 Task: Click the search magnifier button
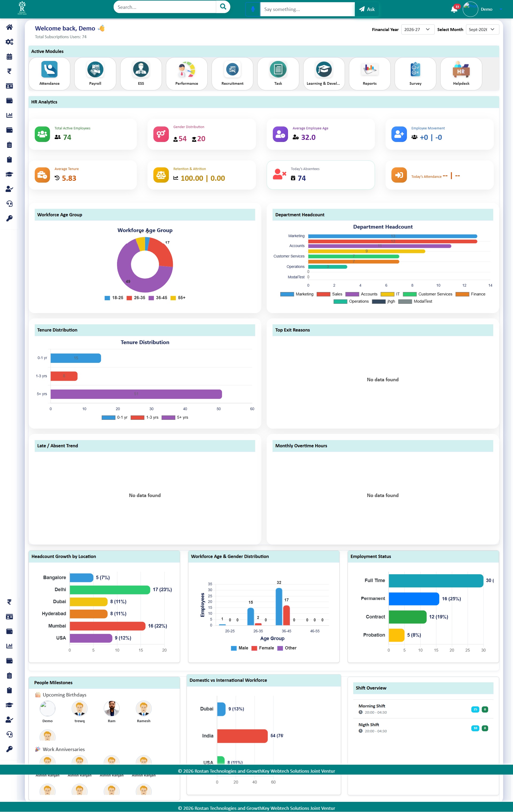tap(223, 7)
